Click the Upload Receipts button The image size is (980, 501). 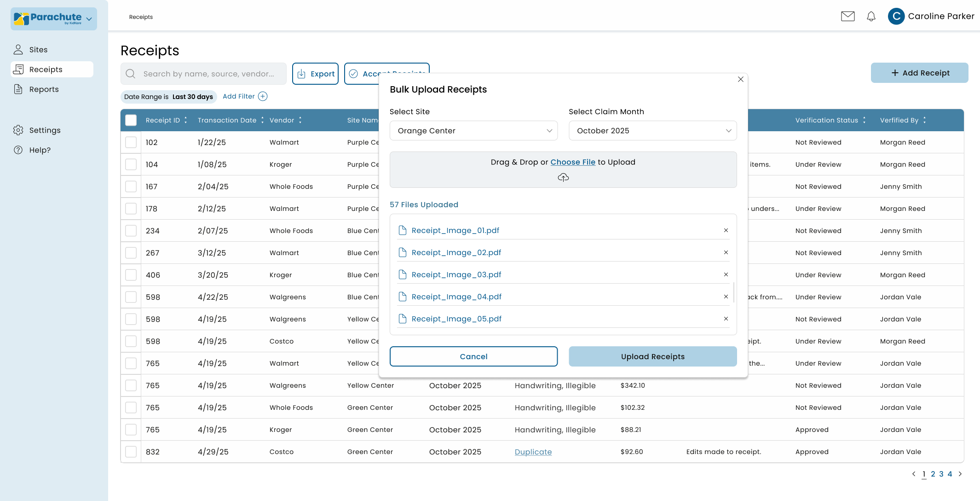[652, 356]
